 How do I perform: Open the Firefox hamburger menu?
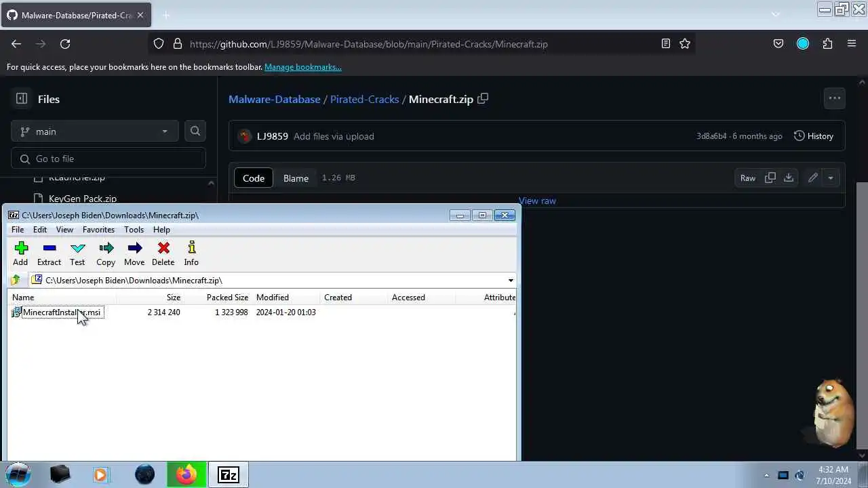[852, 44]
